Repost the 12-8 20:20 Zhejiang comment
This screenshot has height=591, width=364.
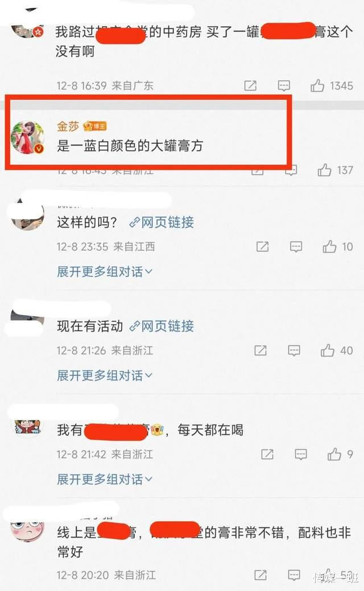point(260,575)
